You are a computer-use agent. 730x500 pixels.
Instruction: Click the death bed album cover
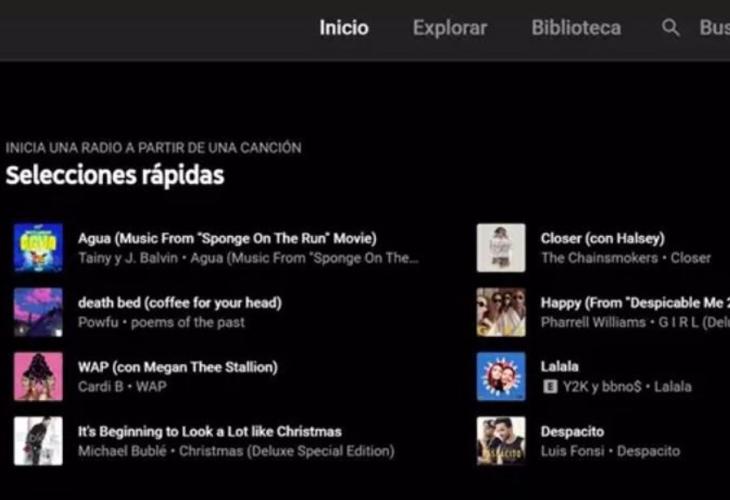pyautogui.click(x=38, y=312)
